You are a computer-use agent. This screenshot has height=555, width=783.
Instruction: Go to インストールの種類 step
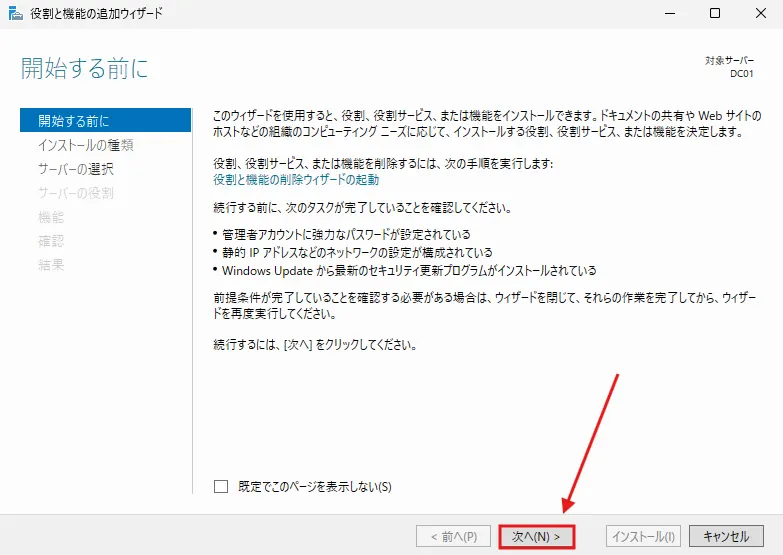click(x=86, y=145)
